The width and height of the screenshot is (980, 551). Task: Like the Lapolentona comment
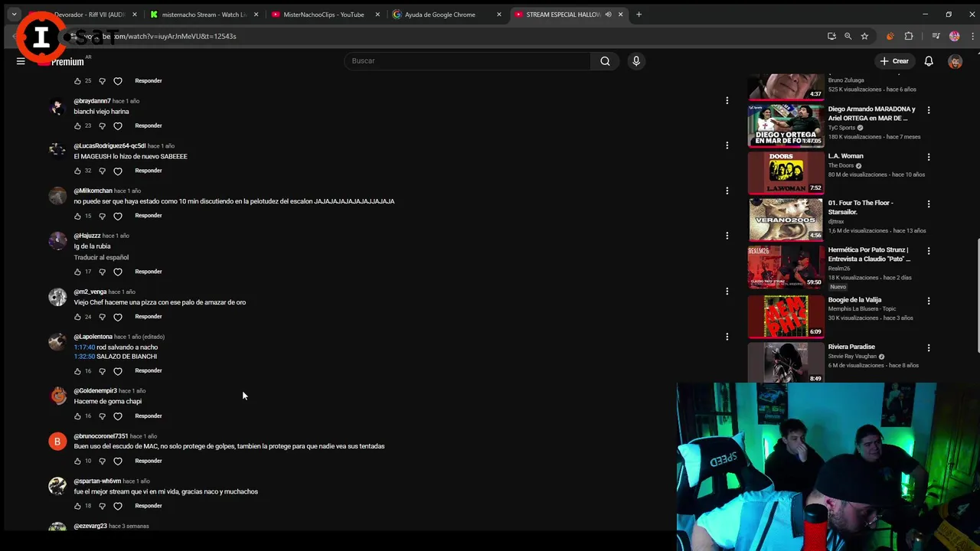[77, 371]
